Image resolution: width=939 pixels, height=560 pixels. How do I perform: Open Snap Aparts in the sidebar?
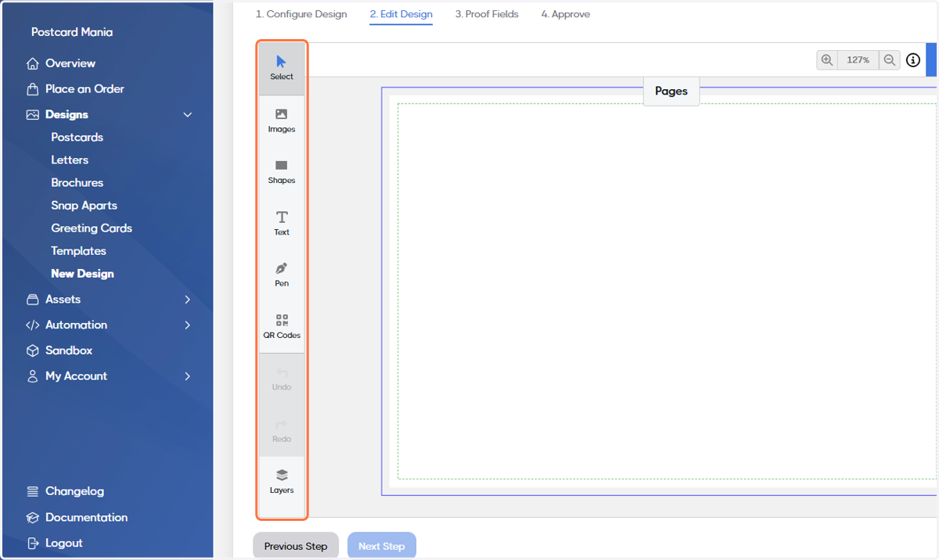pos(84,205)
